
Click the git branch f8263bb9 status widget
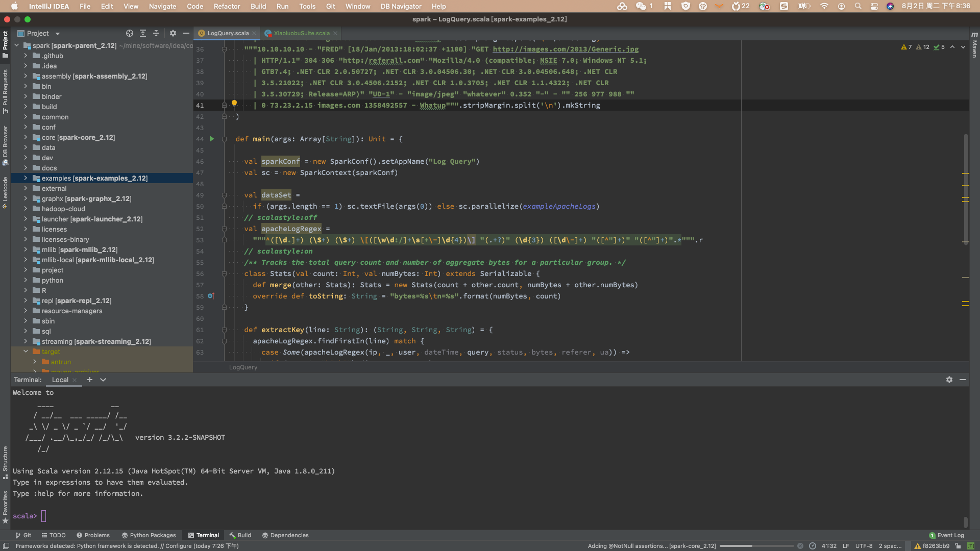coord(932,546)
